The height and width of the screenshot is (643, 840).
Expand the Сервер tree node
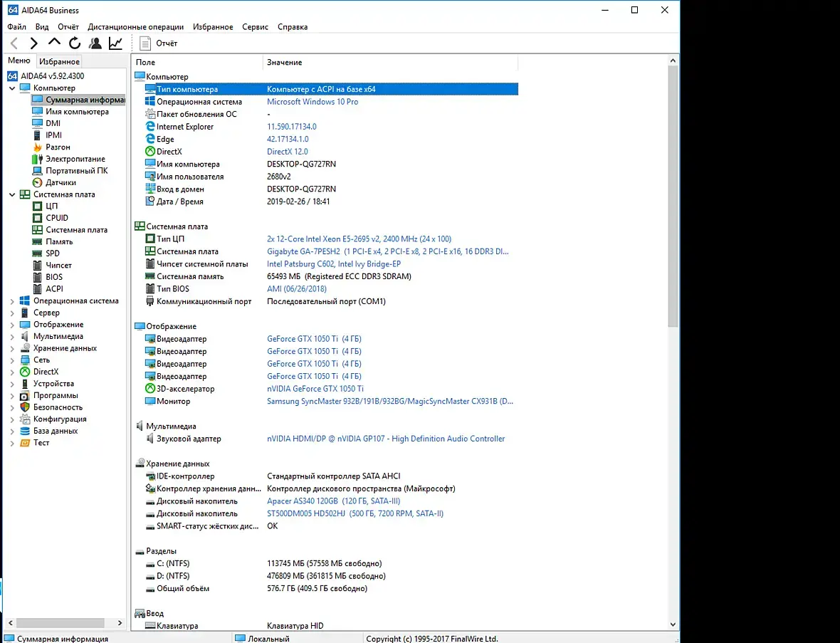pos(12,313)
